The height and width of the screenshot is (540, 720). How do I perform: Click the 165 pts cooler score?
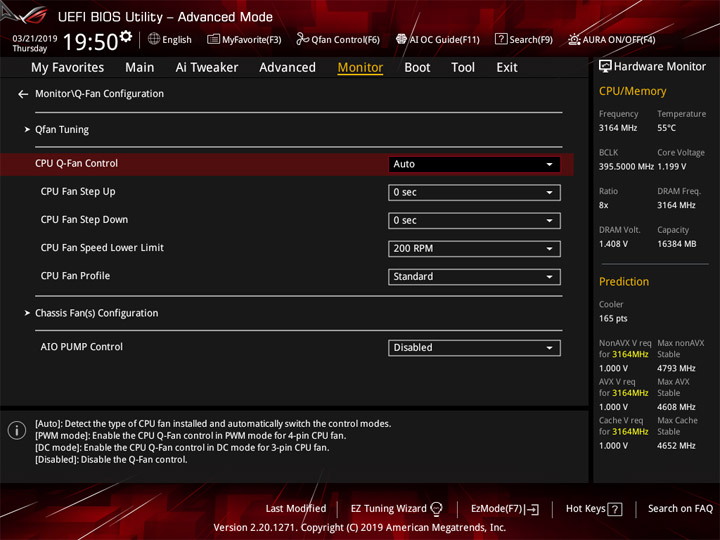click(x=613, y=319)
